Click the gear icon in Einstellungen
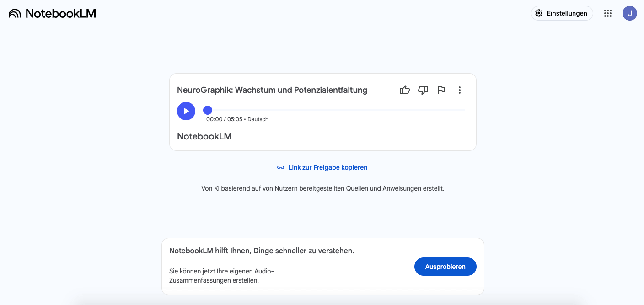Viewport: 644px width, 305px height. (x=539, y=13)
